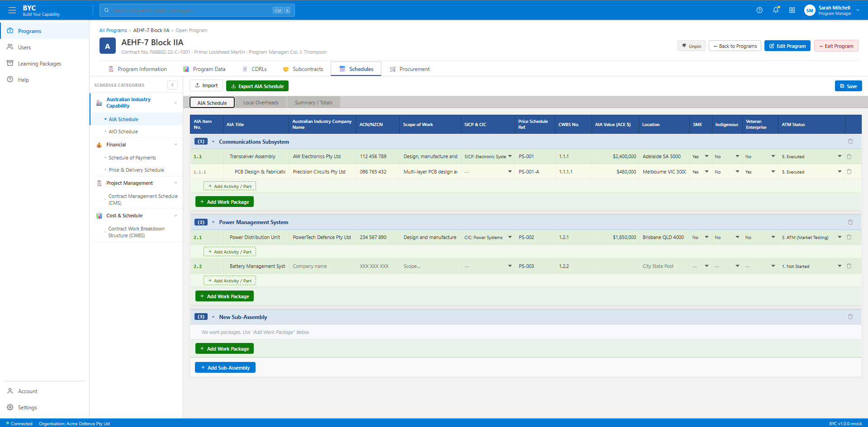Delete the Power Management System sub-assembly

pos(850,222)
